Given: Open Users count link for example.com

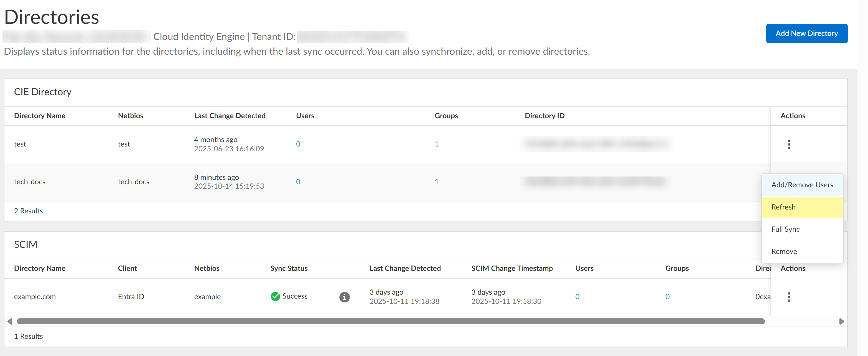Looking at the screenshot, I should [577, 297].
